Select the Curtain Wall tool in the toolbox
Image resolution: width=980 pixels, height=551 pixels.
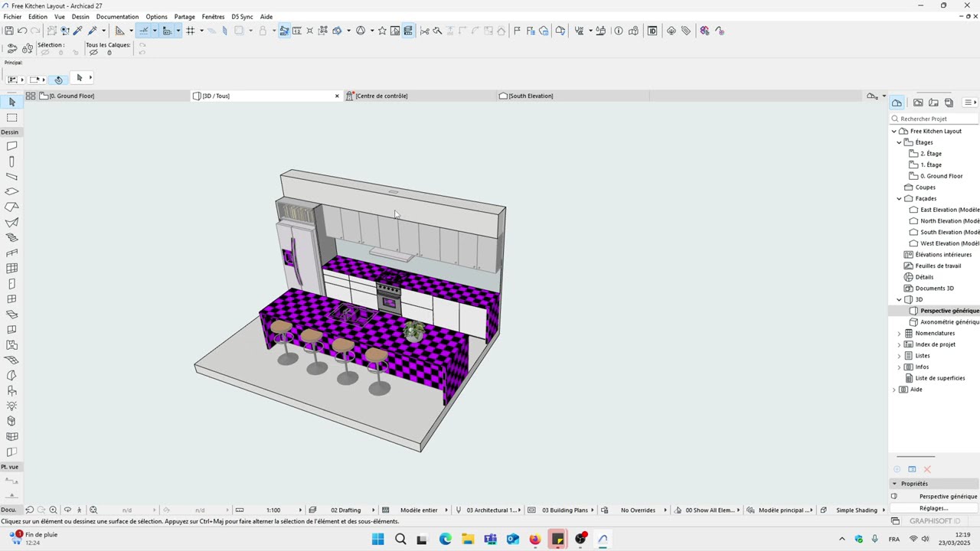tap(11, 269)
